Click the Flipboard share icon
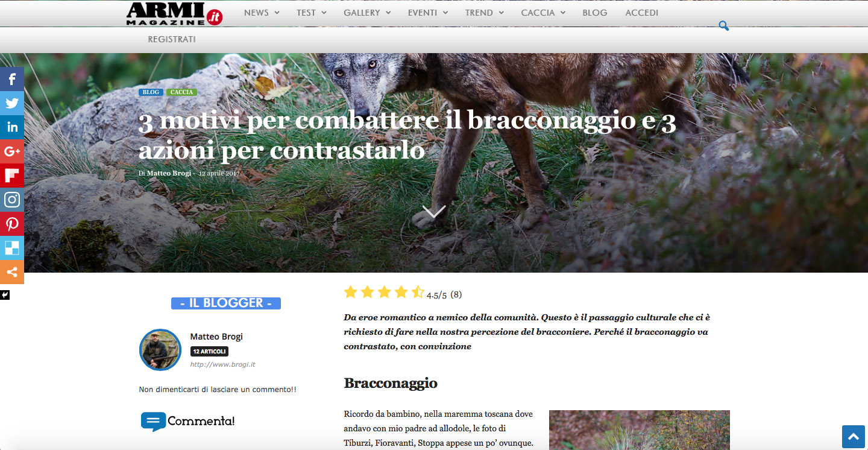The image size is (868, 450). pyautogui.click(x=12, y=176)
